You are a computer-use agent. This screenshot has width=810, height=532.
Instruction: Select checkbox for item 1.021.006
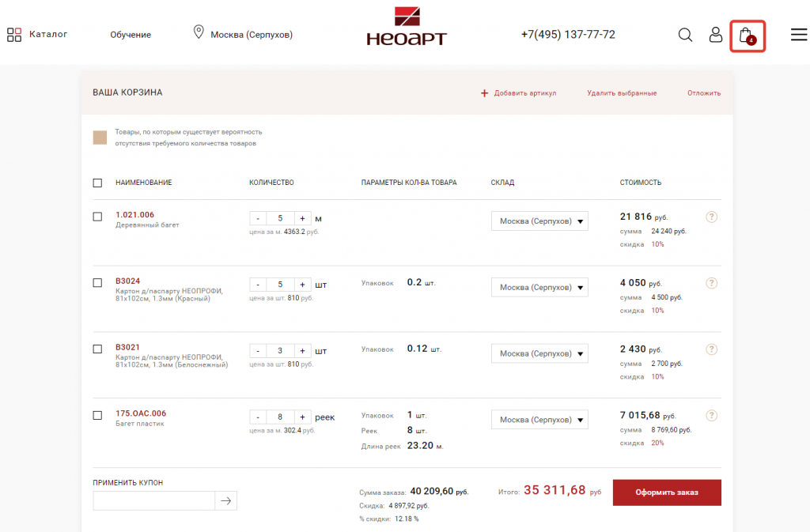click(x=97, y=217)
